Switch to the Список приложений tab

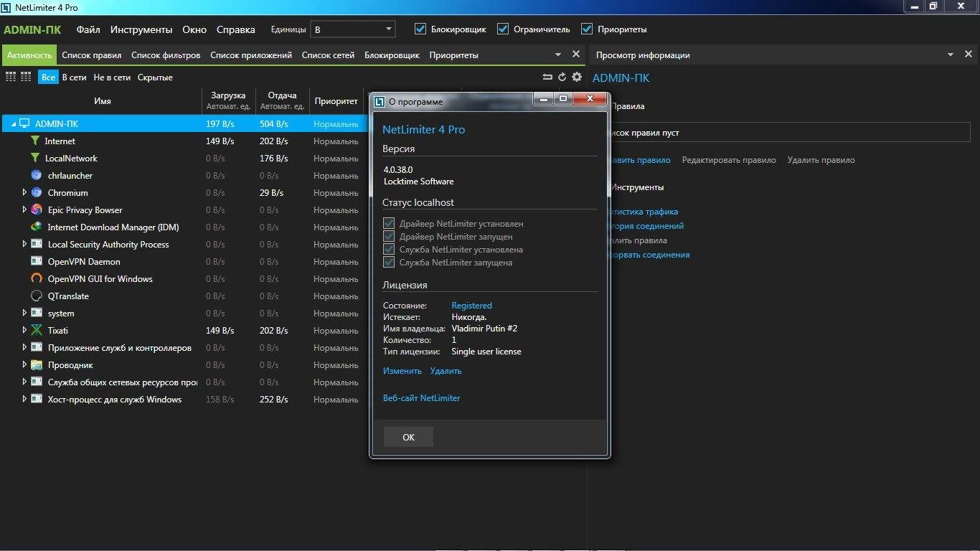[x=251, y=55]
